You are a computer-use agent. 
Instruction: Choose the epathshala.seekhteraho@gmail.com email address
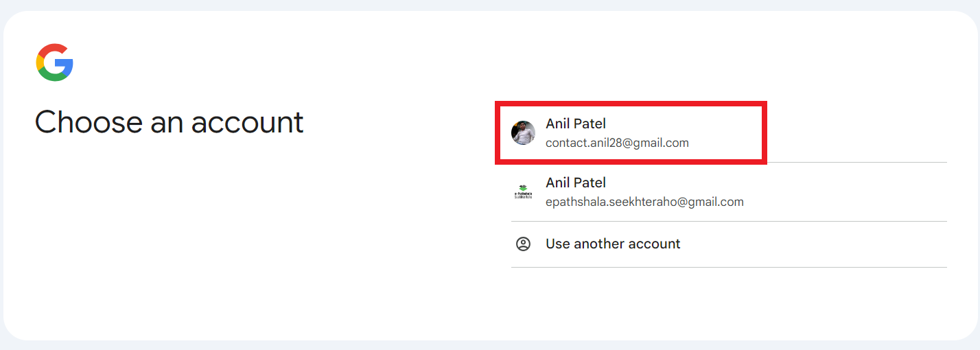644,202
